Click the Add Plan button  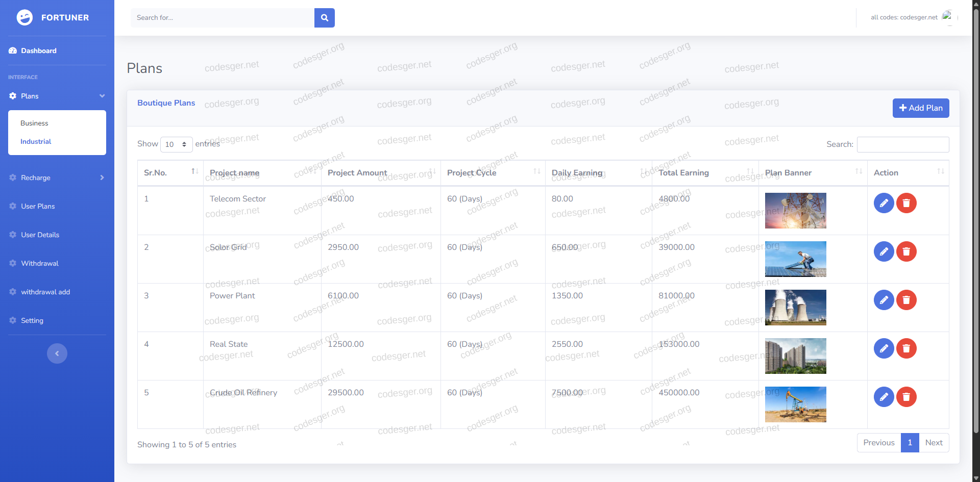click(920, 108)
